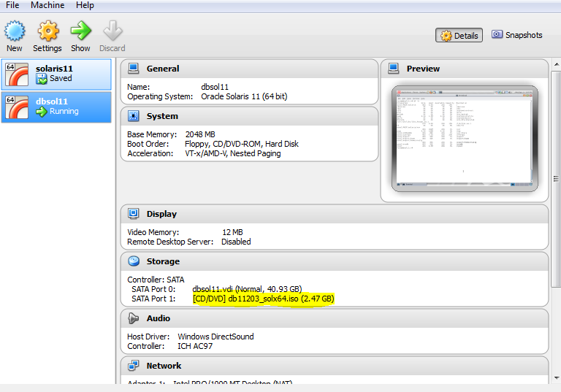The image size is (561, 392).
Task: Open the Display section header
Action: pyautogui.click(x=335, y=214)
